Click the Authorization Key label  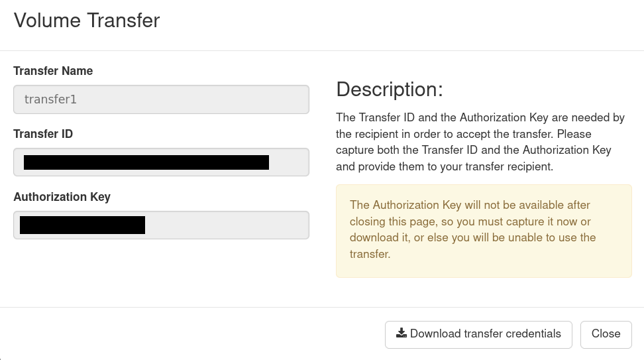[x=62, y=197]
